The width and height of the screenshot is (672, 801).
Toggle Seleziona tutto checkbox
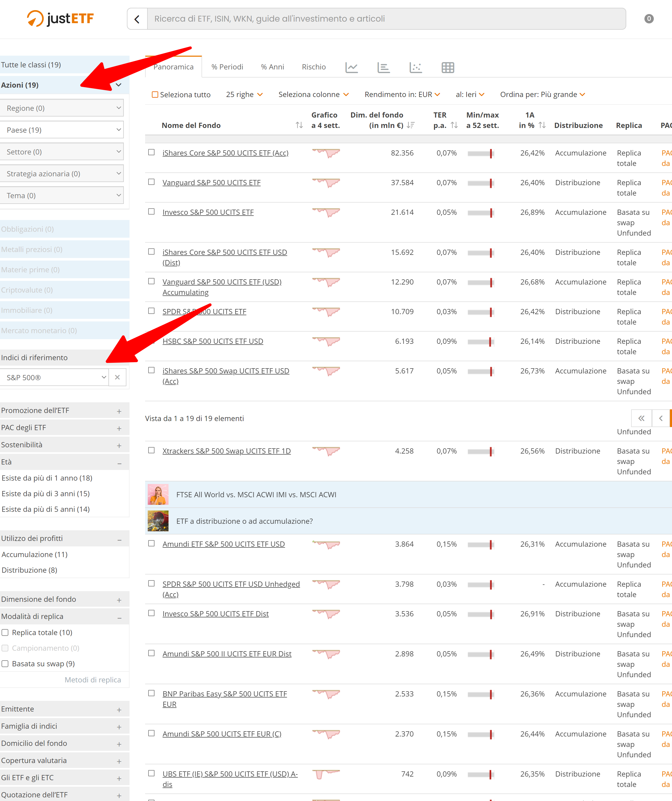coord(155,94)
